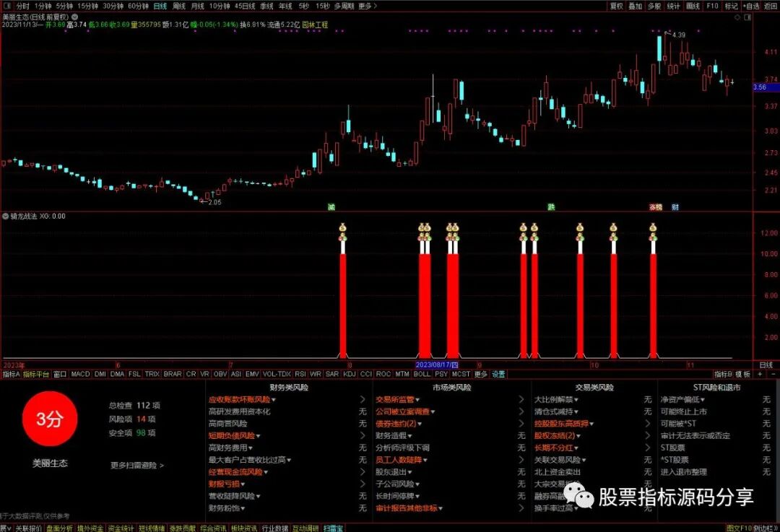This screenshot has width=780, height=532.
Task: Click the F10 button in the top toolbar
Action: [712, 6]
